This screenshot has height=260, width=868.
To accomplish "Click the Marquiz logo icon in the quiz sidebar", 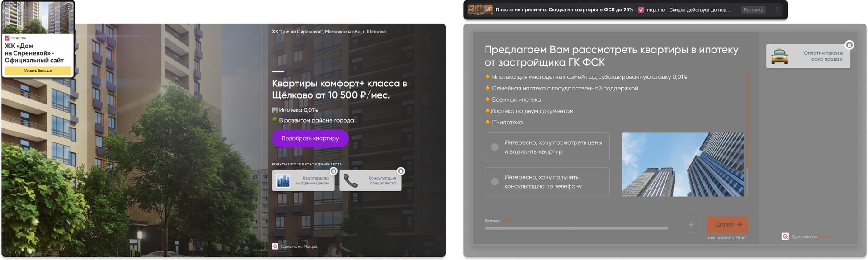I will (785, 236).
